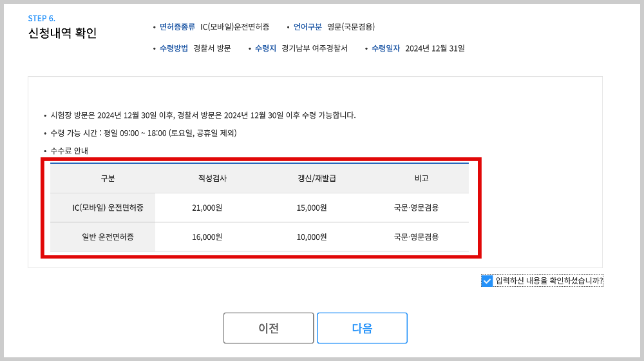
Task: Click the 다음 button
Action: click(362, 327)
